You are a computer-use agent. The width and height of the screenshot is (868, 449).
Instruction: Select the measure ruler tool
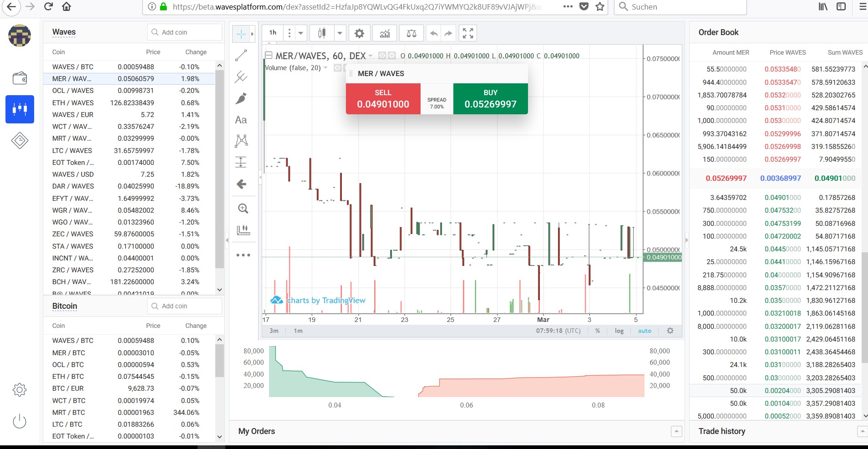pyautogui.click(x=244, y=230)
